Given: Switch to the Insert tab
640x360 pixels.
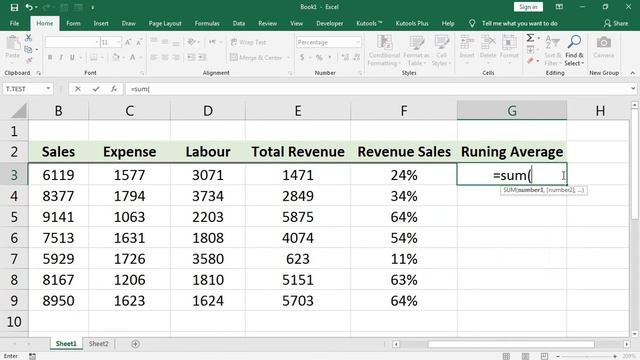Looking at the screenshot, I should [x=101, y=23].
